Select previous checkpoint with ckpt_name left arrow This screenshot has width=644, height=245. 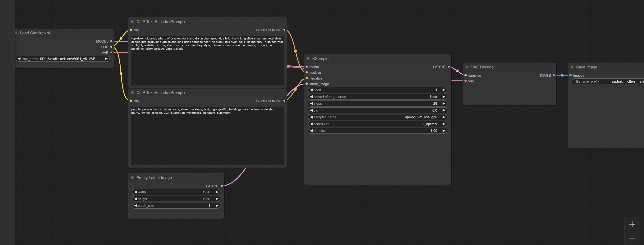pyautogui.click(x=19, y=59)
